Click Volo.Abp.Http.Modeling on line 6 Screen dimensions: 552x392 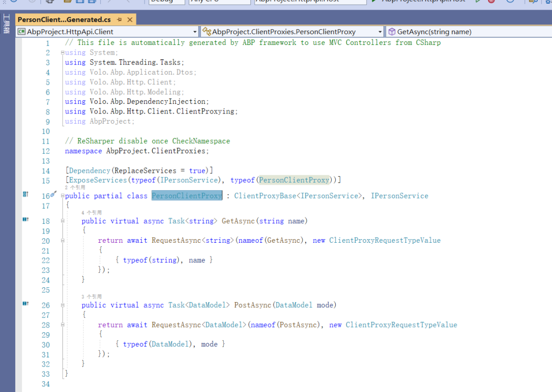[x=135, y=92]
